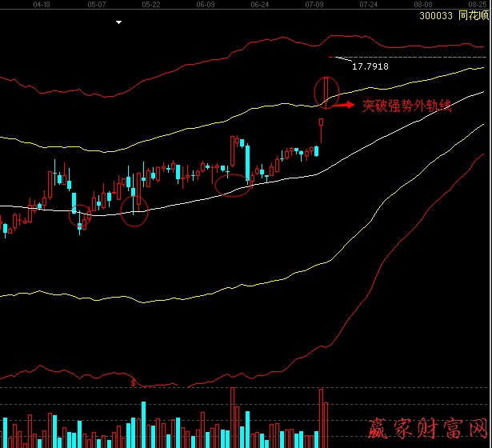Jump to the 06-09 date label
Image resolution: width=492 pixels, height=448 pixels.
click(x=205, y=4)
